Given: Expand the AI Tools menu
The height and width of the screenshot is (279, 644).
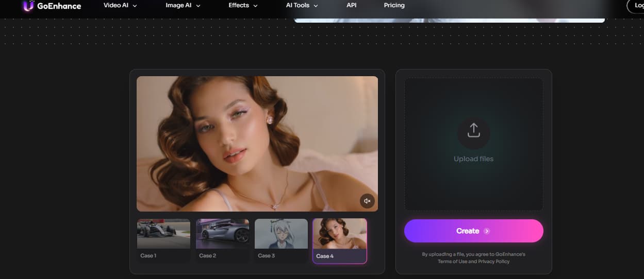Looking at the screenshot, I should [x=302, y=5].
